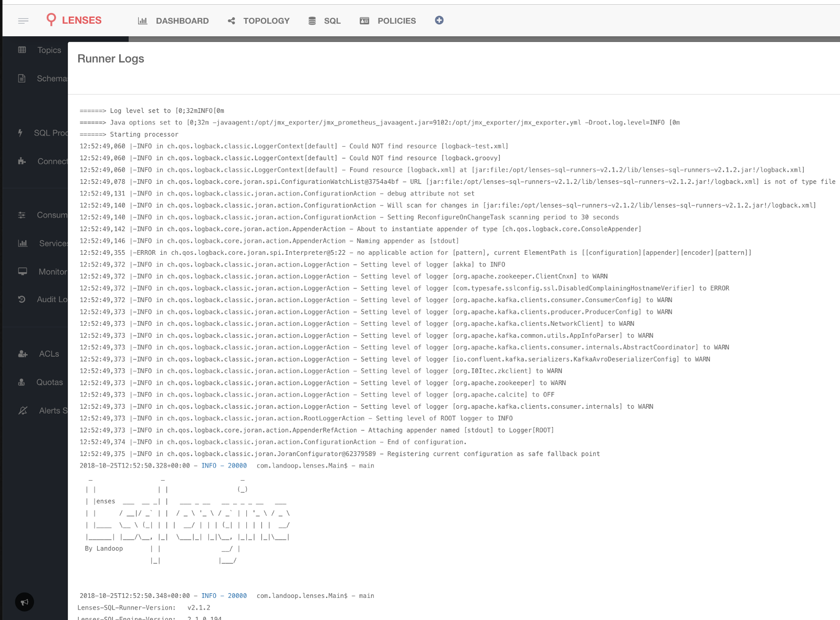Click the megaphone announcement button
Image resolution: width=840 pixels, height=620 pixels.
pos(25,602)
